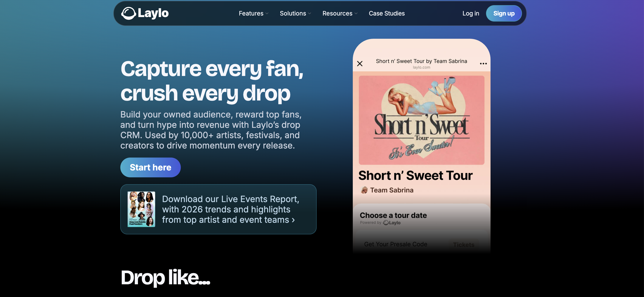Click the laylo.com URL text in preview

(x=421, y=67)
